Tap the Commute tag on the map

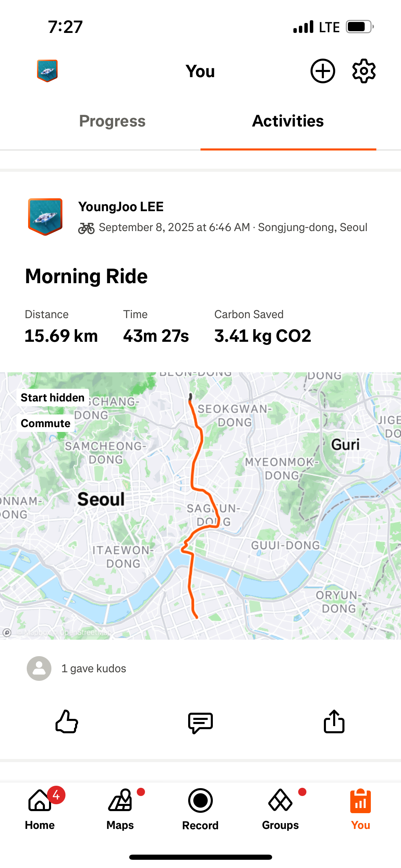pyautogui.click(x=46, y=423)
